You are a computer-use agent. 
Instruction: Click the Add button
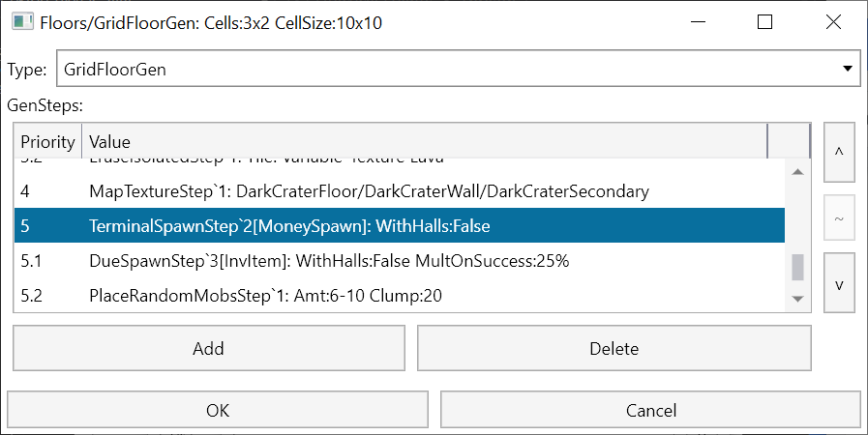[209, 348]
